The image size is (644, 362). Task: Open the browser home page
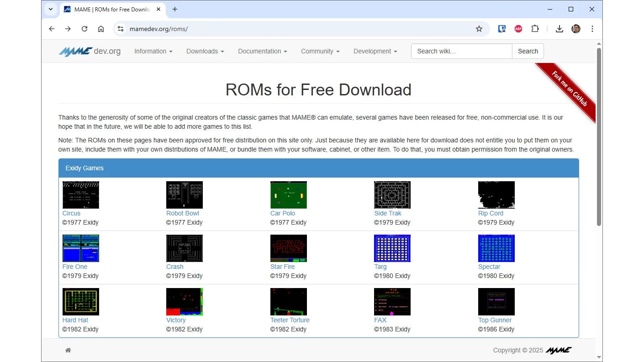101,29
